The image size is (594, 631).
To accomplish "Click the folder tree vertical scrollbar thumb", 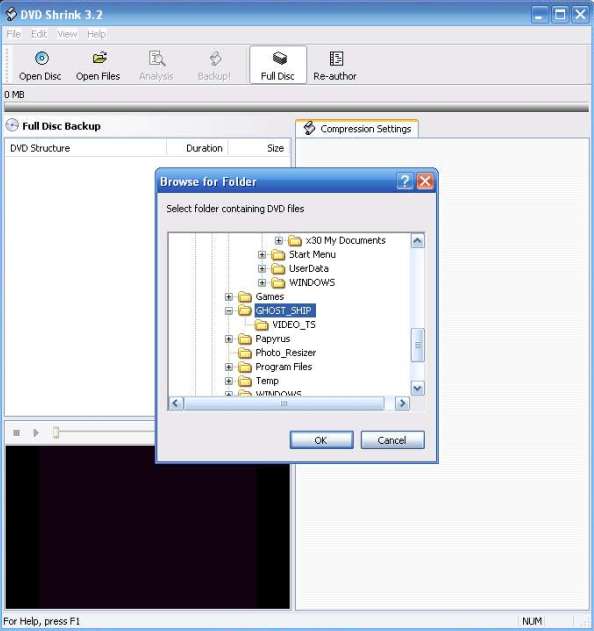I will (418, 345).
